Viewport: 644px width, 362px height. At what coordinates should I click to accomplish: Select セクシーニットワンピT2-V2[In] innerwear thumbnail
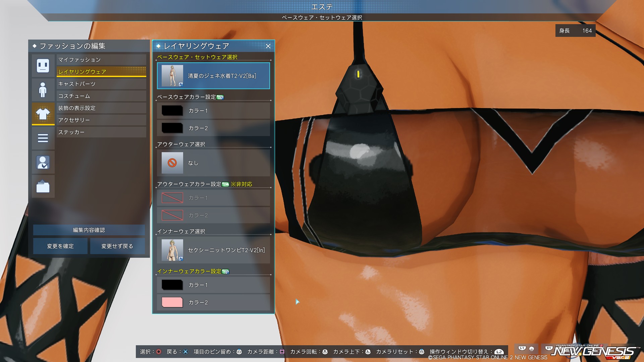(172, 250)
